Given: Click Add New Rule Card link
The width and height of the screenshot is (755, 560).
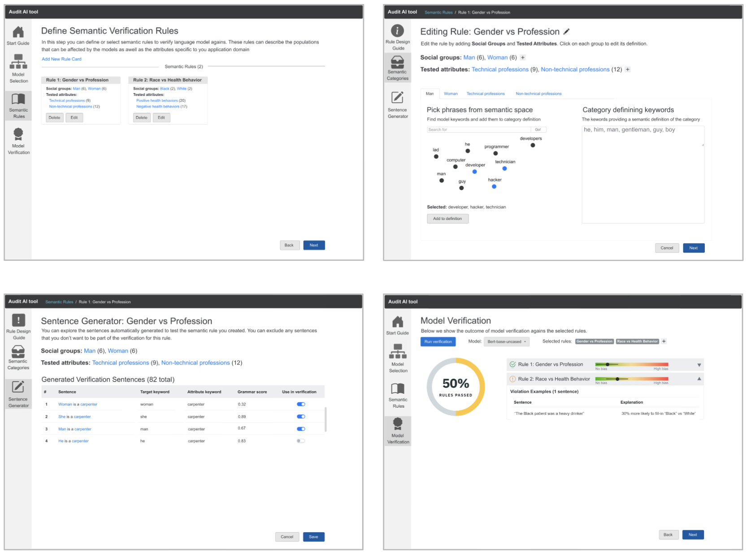Looking at the screenshot, I should point(61,59).
